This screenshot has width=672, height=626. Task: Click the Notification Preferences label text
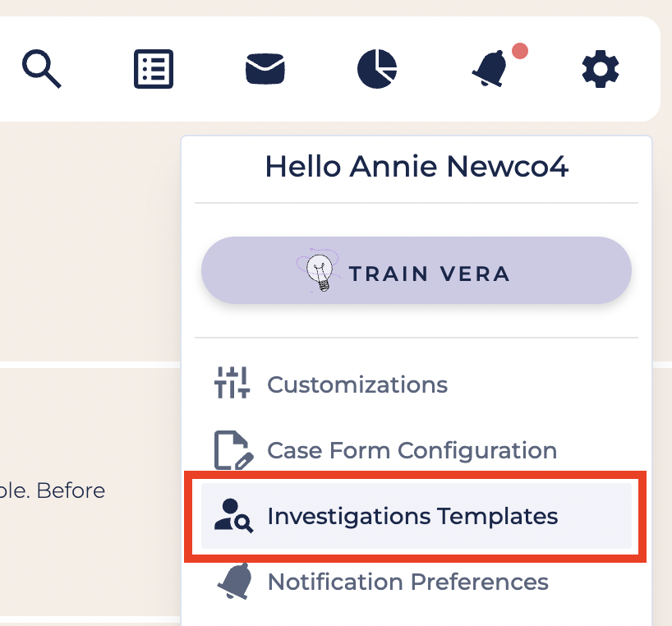coord(408,582)
